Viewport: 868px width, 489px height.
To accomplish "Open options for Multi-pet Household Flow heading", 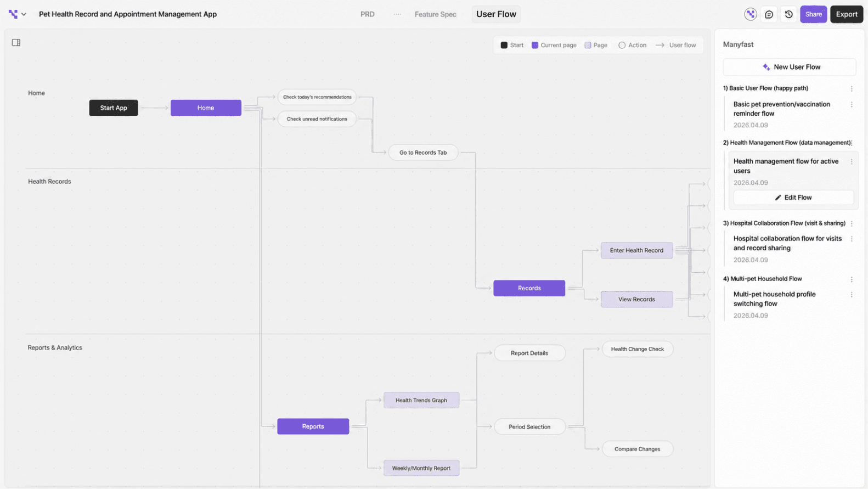I will (852, 279).
